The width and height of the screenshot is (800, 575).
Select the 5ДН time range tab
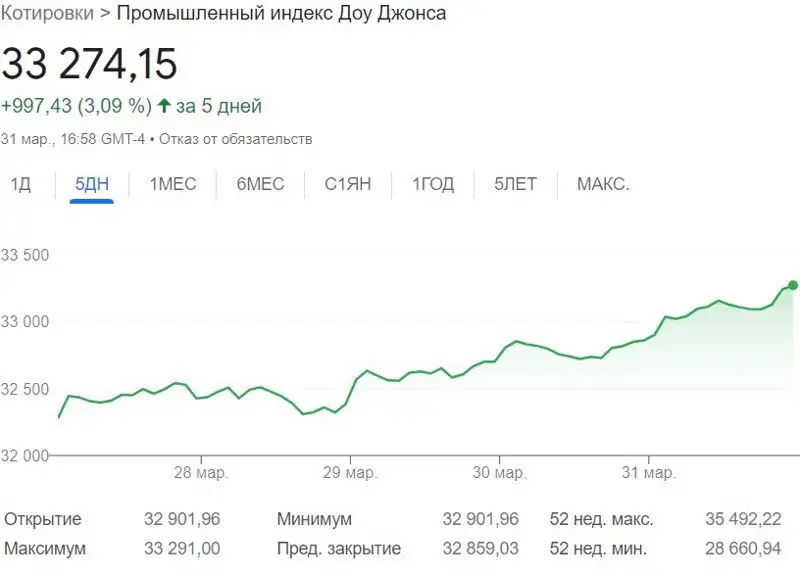pyautogui.click(x=92, y=184)
